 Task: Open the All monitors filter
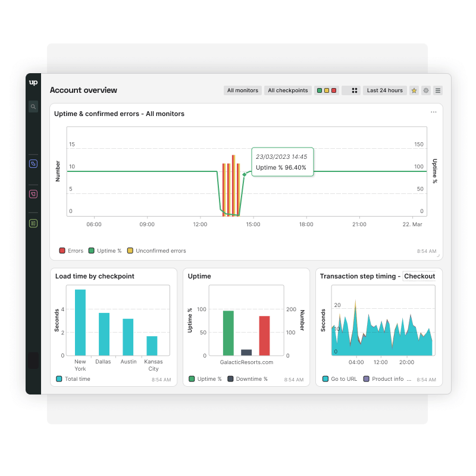(x=242, y=90)
